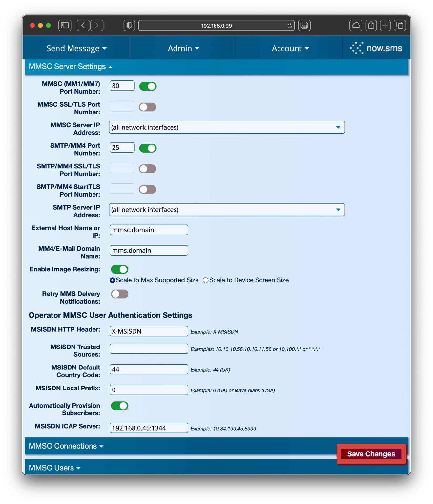Click the Share icon in the toolbar
Screen dimensions: 433x504
coord(371,25)
